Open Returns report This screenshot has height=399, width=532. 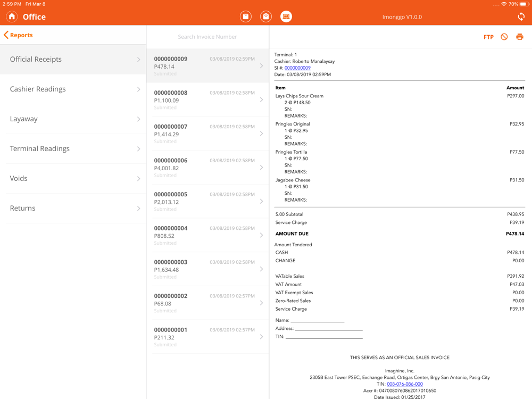click(73, 209)
